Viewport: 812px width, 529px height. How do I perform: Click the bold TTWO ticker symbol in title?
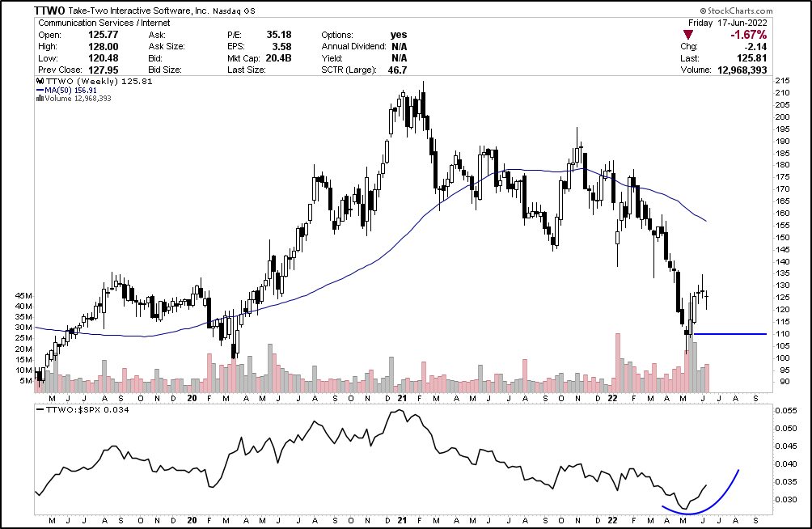49,11
